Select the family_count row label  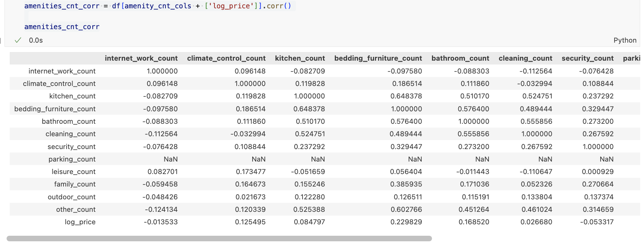coord(75,184)
